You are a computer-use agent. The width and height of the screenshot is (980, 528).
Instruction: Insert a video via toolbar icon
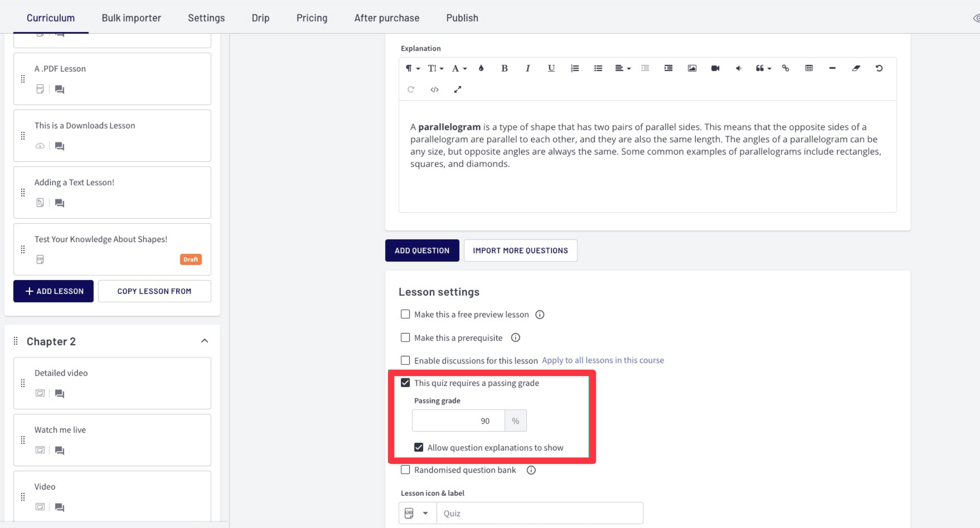(x=715, y=68)
